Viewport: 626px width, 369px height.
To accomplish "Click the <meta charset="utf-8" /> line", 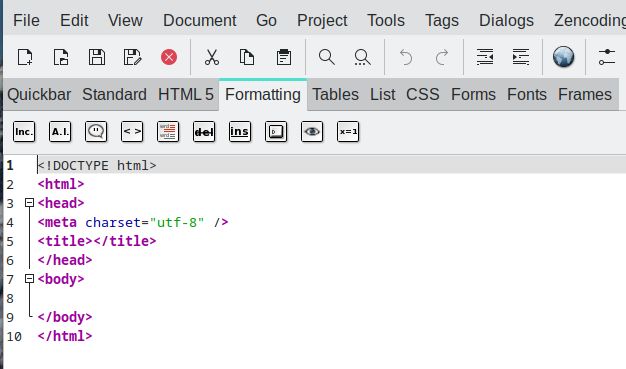I will [x=133, y=222].
